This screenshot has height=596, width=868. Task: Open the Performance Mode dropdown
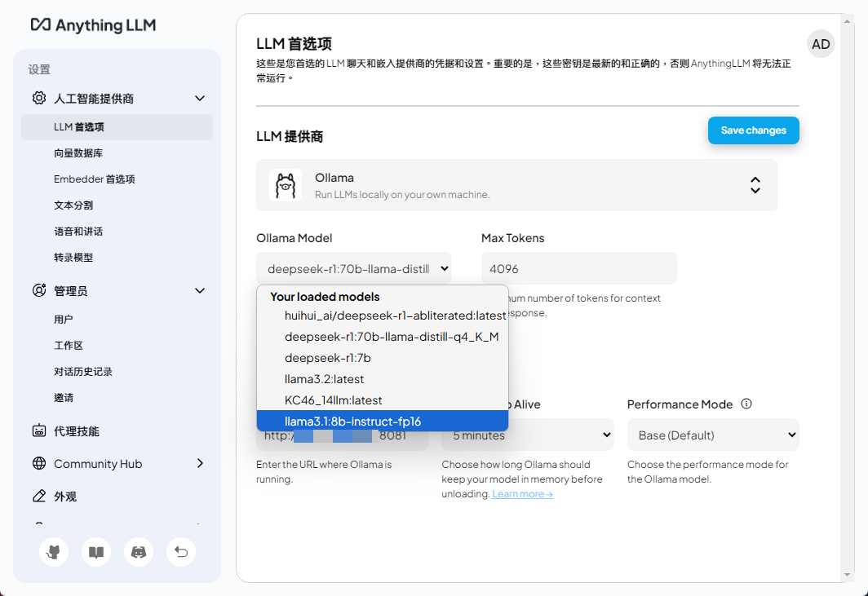click(x=713, y=435)
